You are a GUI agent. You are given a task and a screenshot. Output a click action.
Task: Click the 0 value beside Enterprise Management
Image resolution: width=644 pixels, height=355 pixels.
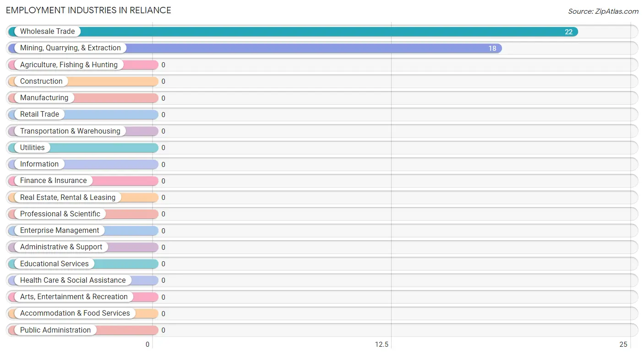pos(163,231)
